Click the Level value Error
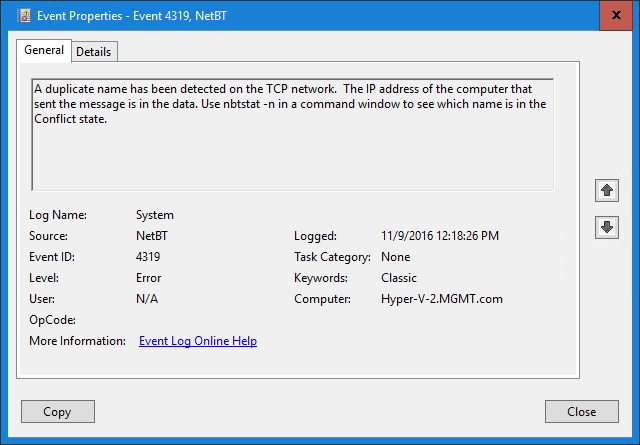The width and height of the screenshot is (640, 445). pos(148,278)
